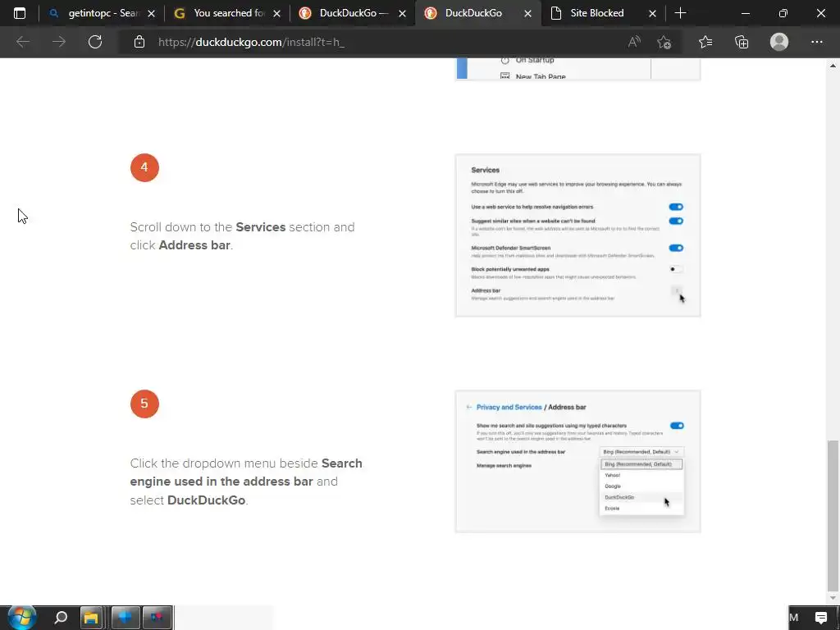Go forward to next page
Image resolution: width=840 pixels, height=630 pixels.
pyautogui.click(x=59, y=42)
